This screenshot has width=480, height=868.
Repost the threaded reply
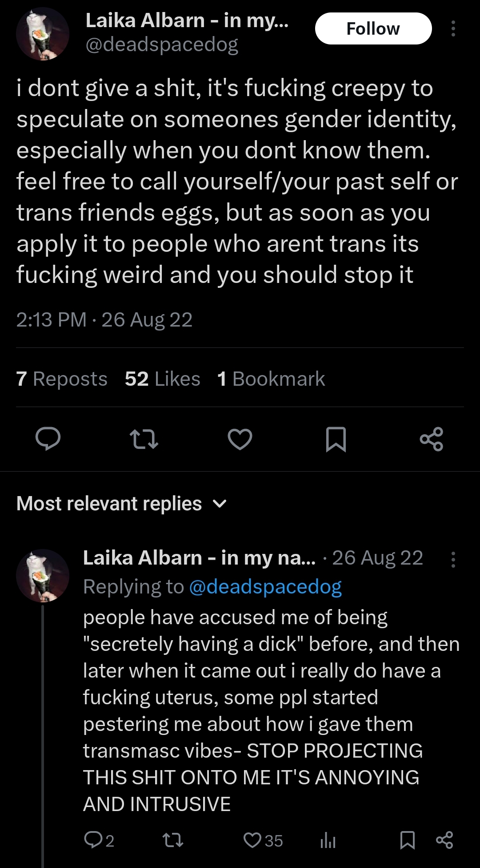point(172,840)
